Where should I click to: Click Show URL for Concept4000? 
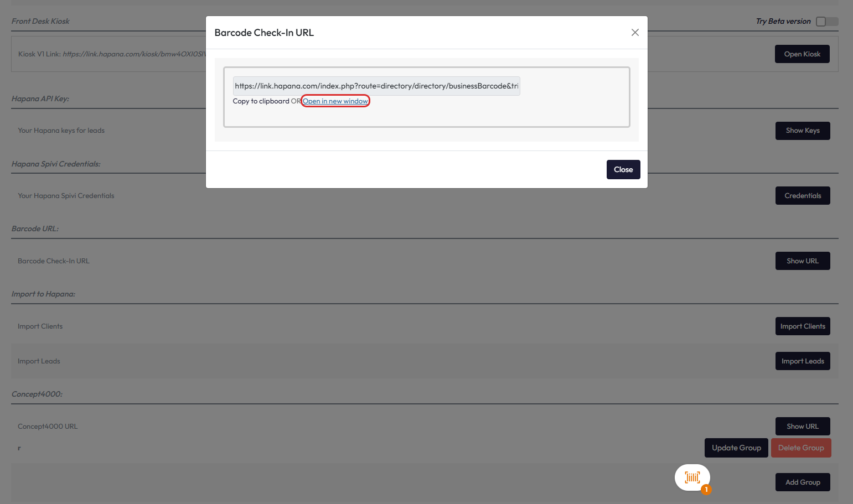tap(802, 427)
